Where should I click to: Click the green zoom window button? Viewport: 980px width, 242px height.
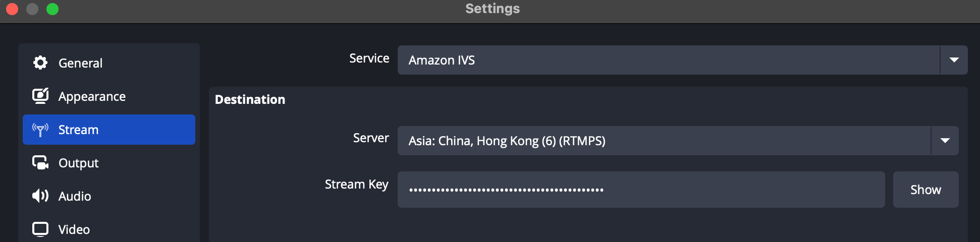point(52,9)
